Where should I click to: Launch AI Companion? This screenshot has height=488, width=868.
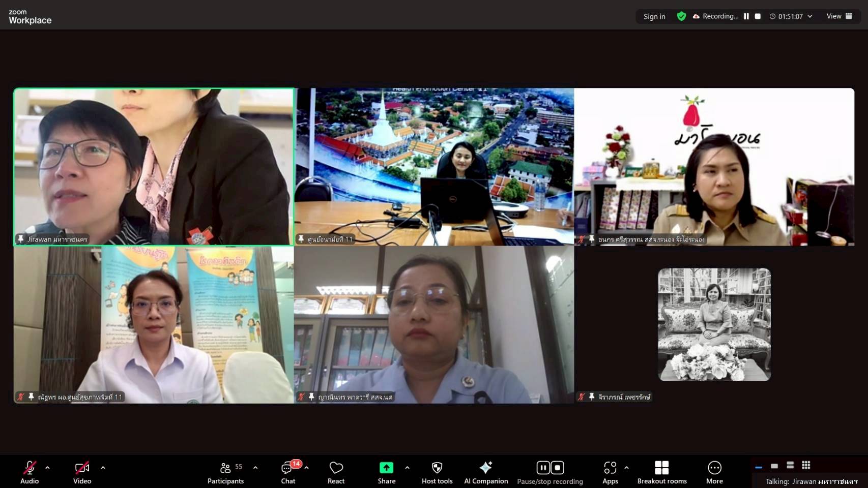(x=485, y=472)
